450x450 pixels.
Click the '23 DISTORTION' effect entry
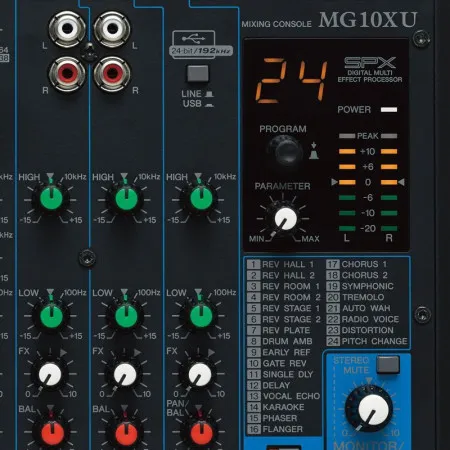pos(360,330)
